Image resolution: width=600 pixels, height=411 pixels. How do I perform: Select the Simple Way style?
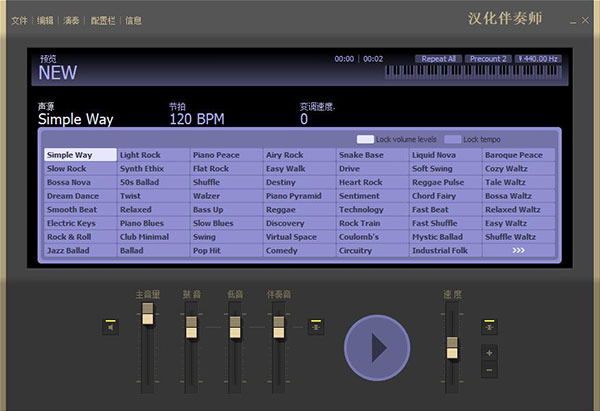point(80,155)
